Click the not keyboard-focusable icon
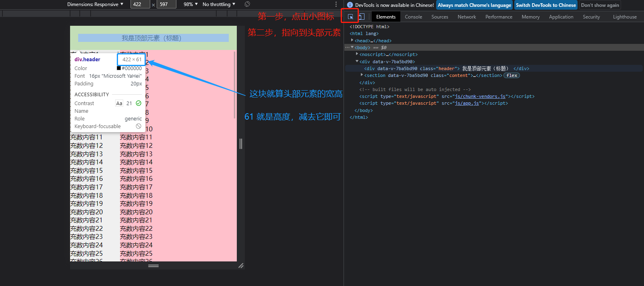The width and height of the screenshot is (644, 286). click(139, 126)
